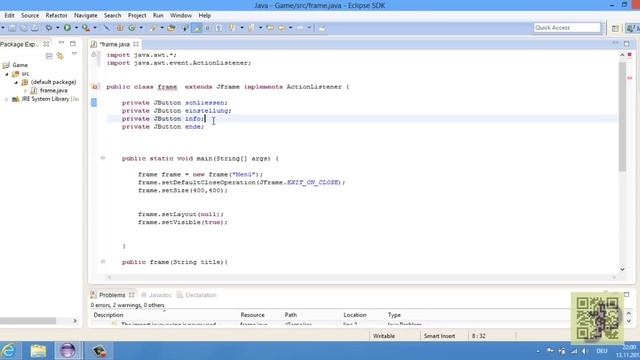The width and height of the screenshot is (640, 360).
Task: Collapse the (default package) node
Action: 16,82
